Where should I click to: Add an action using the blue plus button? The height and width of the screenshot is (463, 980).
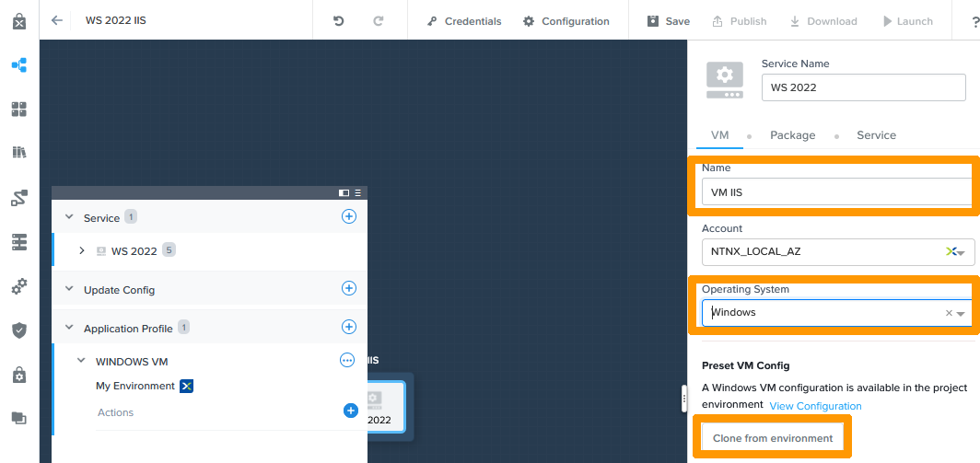click(x=350, y=411)
